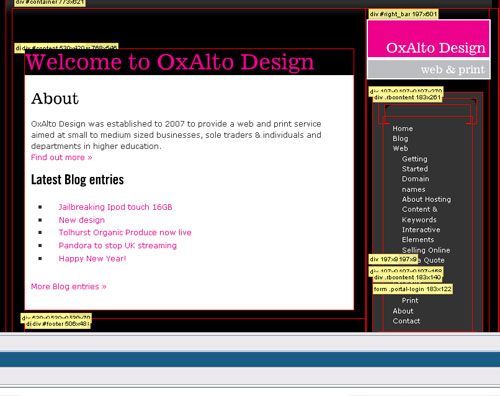Open the 'Find out more »' link
500x396 pixels.
pos(61,157)
